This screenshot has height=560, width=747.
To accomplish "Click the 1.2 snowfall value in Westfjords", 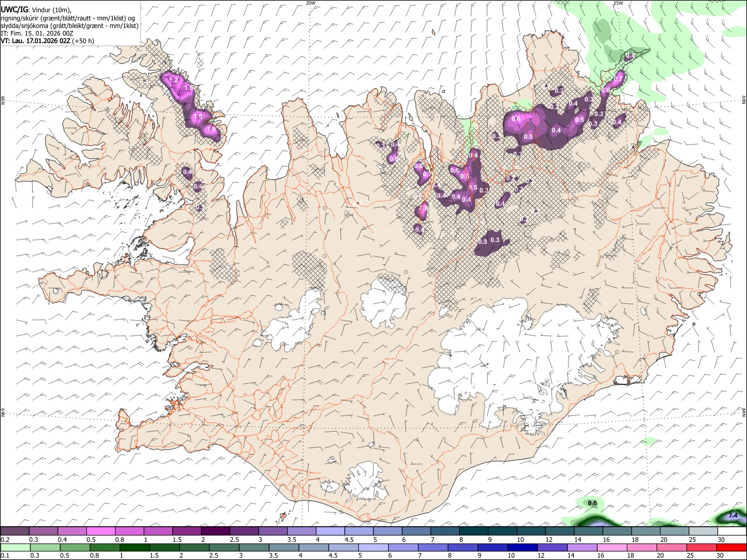I will pyautogui.click(x=173, y=79).
